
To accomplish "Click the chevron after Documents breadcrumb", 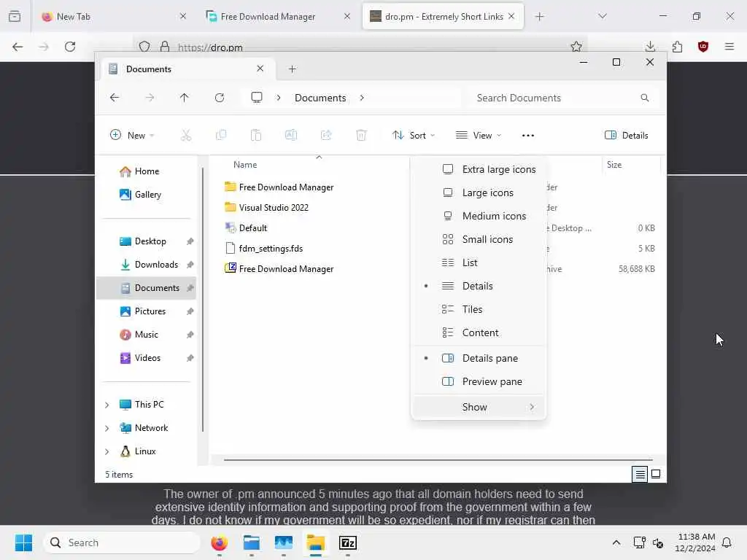I will pos(362,98).
